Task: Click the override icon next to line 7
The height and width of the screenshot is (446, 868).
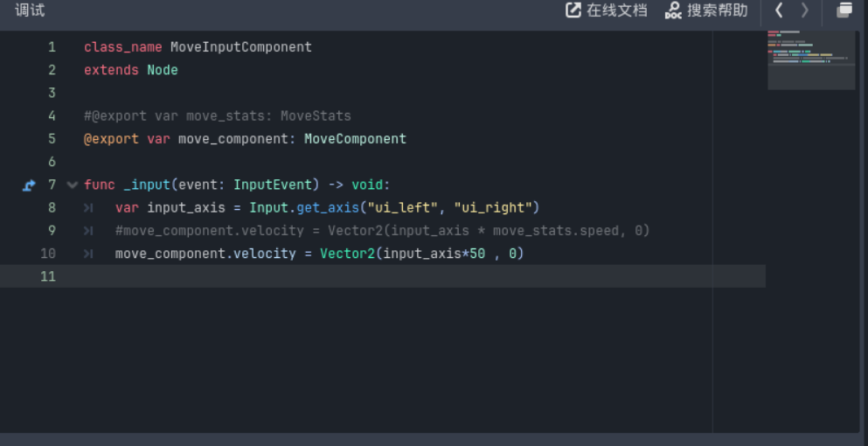Action: (29, 185)
